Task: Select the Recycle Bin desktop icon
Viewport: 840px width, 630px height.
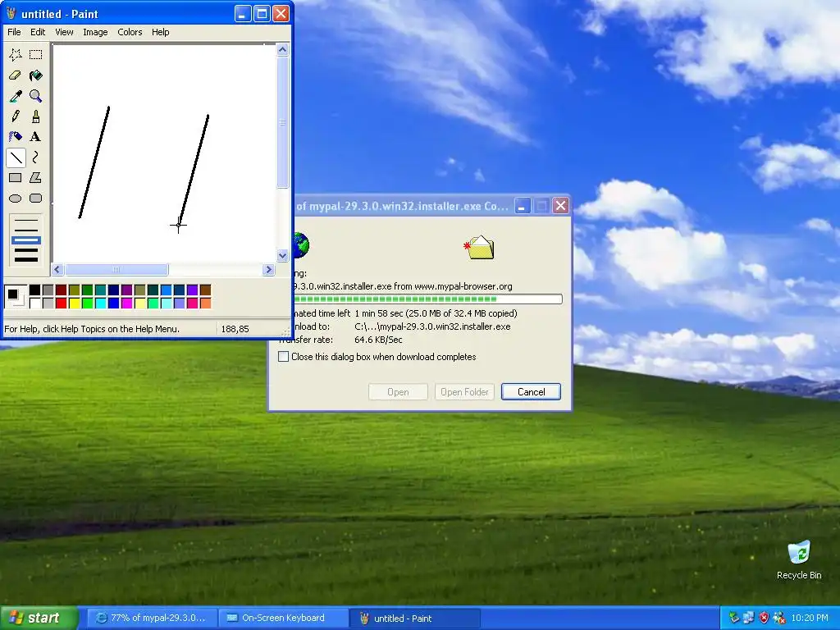Action: (799, 559)
